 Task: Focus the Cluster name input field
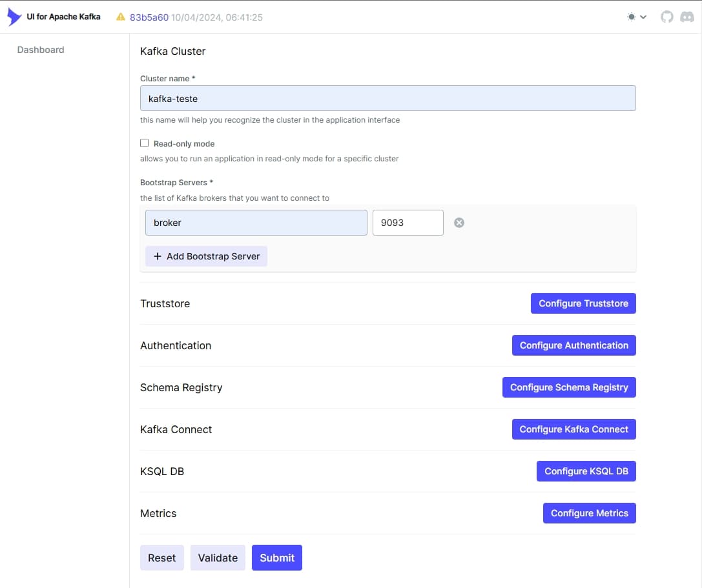pos(388,99)
